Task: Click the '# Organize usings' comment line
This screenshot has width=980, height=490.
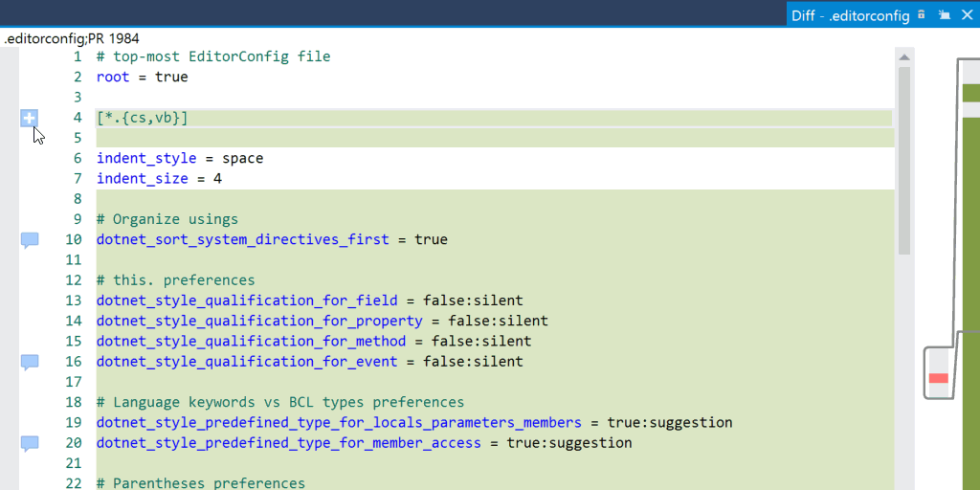Action: click(167, 219)
